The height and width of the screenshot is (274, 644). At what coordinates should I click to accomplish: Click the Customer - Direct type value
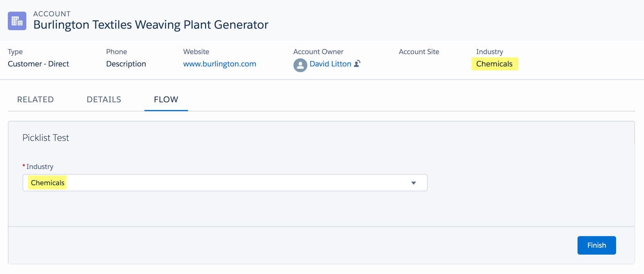point(38,64)
